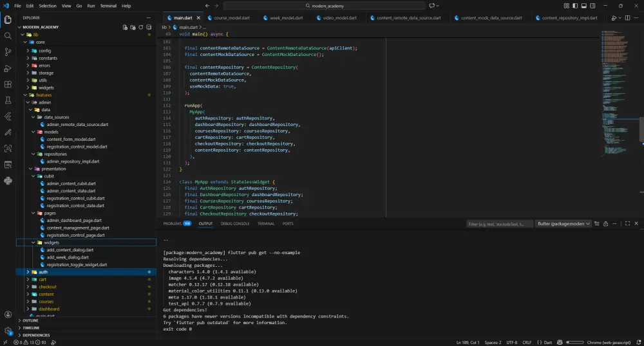Click the Customize Layout icon in title bar
Viewport: 644px width, 346px height.
point(566,6)
